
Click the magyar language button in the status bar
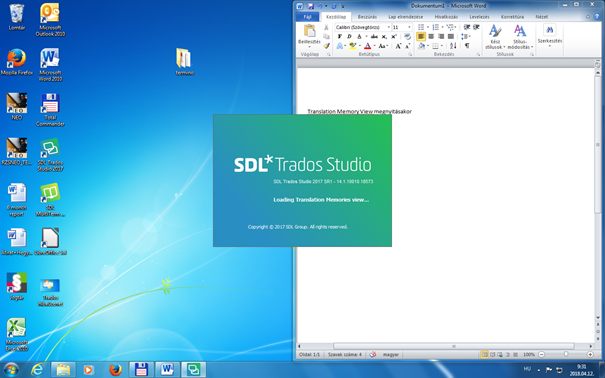pyautogui.click(x=391, y=354)
